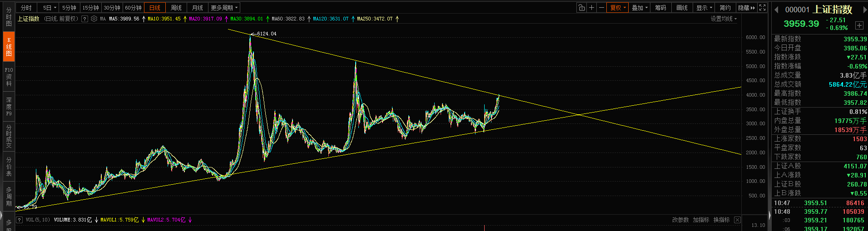The image size is (868, 231).
Task: Open the 5日 period dropdown
Action: pos(49,8)
